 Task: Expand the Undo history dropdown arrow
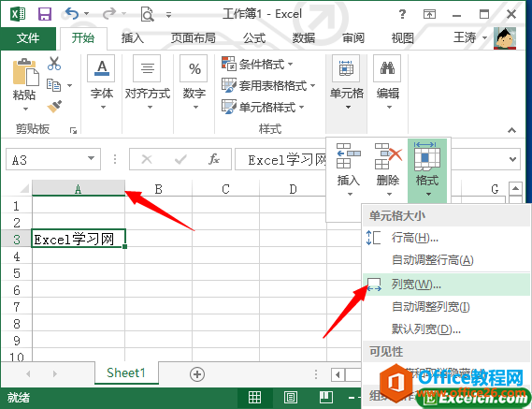click(86, 14)
